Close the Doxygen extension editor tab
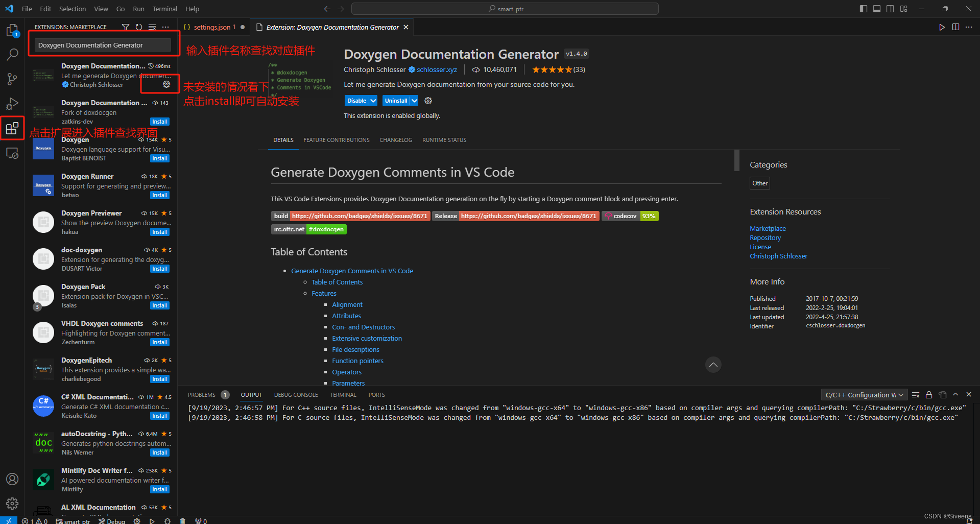Screen dimensions: 980x524 pyautogui.click(x=406, y=27)
